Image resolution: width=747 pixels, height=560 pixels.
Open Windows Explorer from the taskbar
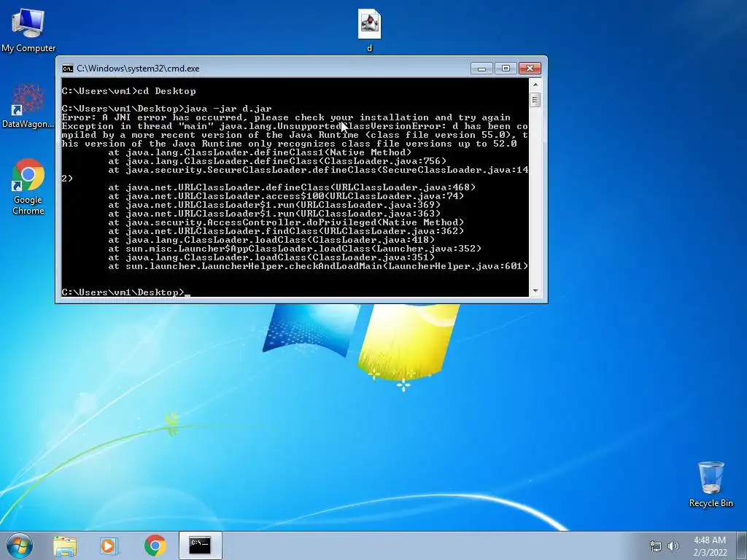pyautogui.click(x=65, y=545)
